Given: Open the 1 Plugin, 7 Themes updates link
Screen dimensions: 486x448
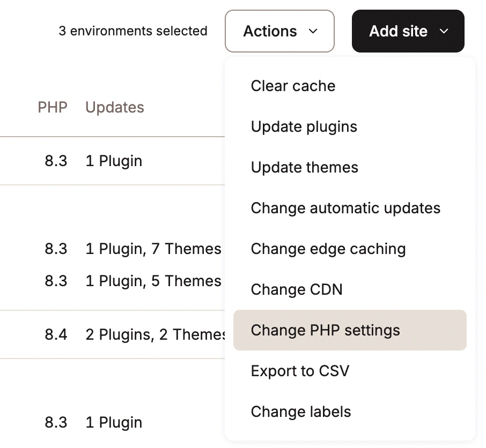Looking at the screenshot, I should tap(153, 249).
